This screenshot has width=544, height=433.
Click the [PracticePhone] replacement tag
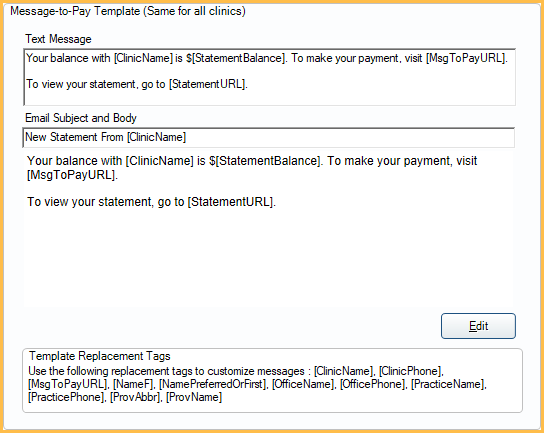66,397
